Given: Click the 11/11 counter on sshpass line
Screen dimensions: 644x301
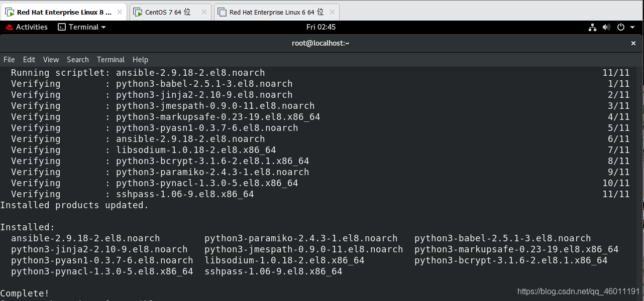Looking at the screenshot, I should [616, 194].
